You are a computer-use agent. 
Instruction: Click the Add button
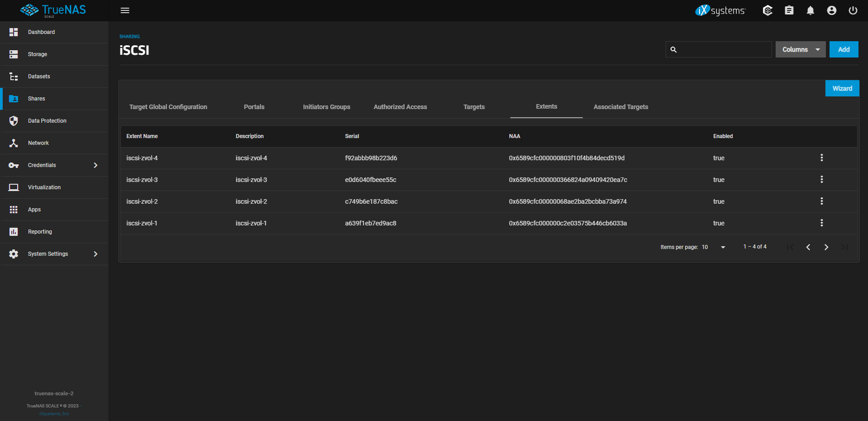click(844, 50)
